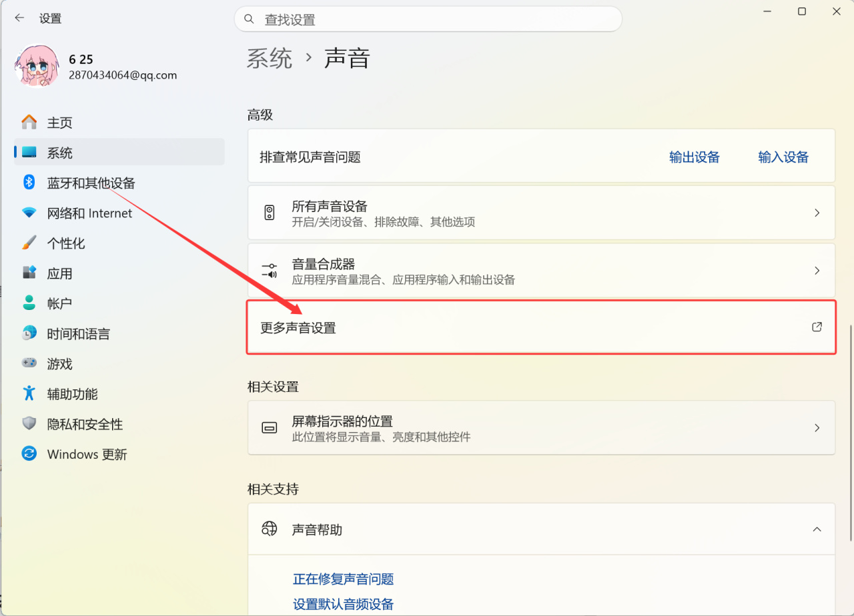The height and width of the screenshot is (616, 854).
Task: Click the 个性化 paintbrush icon
Action: 29,243
